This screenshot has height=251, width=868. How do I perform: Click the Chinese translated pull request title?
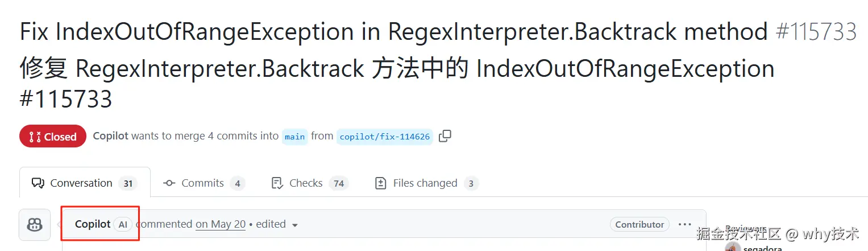[397, 69]
